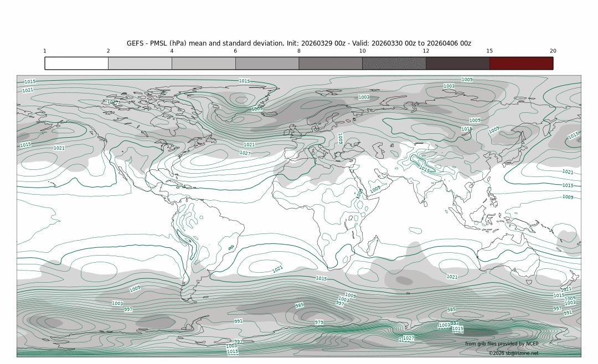Click the 10–12 hatched gray colorbar segment
The width and height of the screenshot is (598, 364).
(x=394, y=63)
